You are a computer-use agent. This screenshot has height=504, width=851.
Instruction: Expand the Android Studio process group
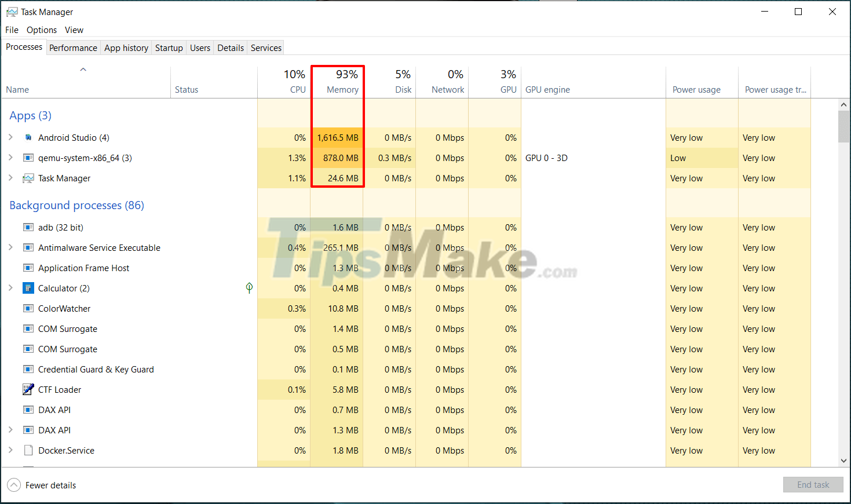coord(10,137)
